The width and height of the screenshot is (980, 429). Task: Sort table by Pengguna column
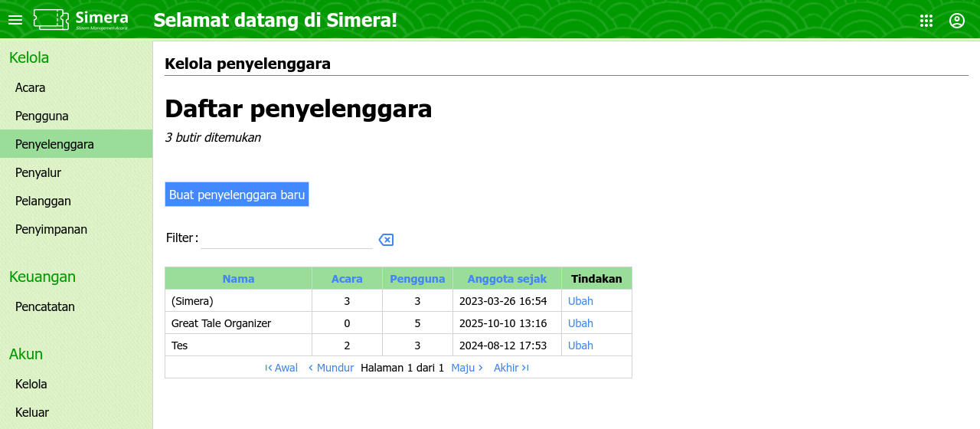point(417,279)
